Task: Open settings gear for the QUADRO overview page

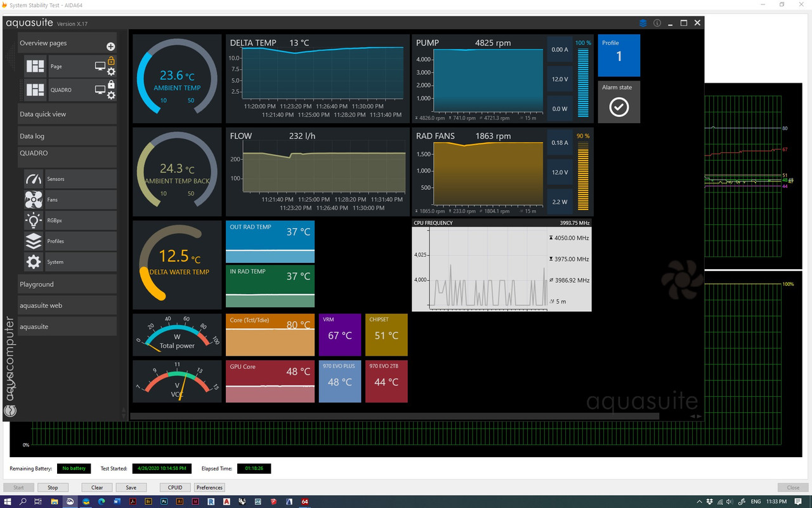Action: [x=111, y=95]
